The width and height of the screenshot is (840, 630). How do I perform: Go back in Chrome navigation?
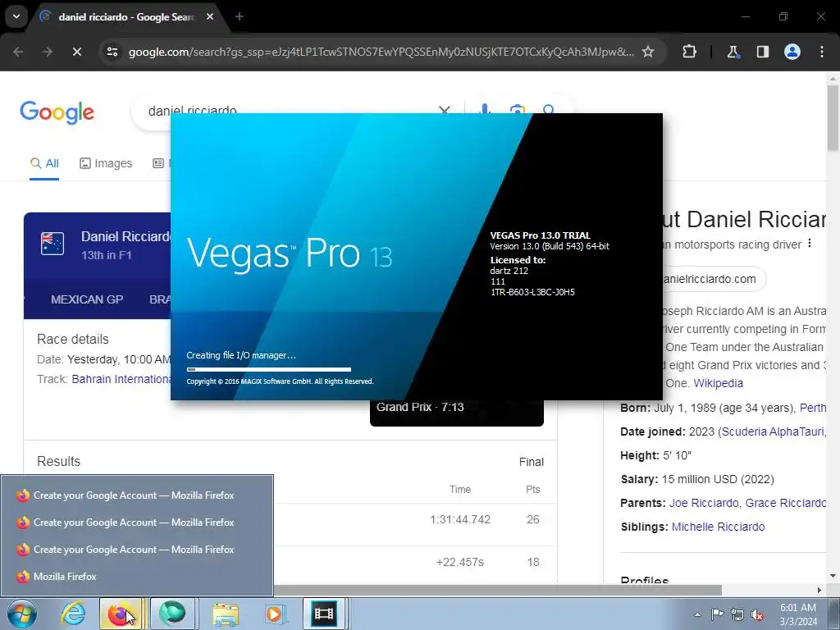pyautogui.click(x=18, y=52)
